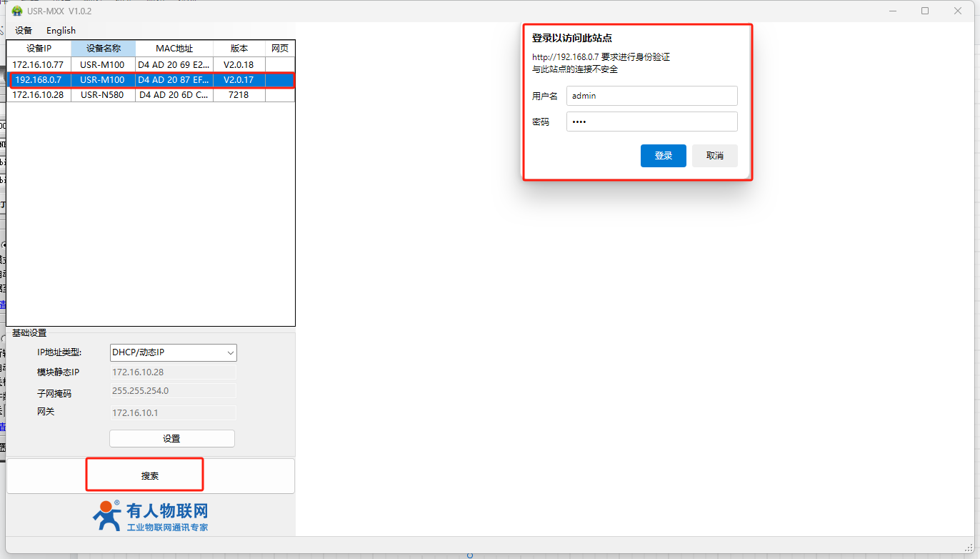Viewport: 980px width, 559px height.
Task: Click MAC address D4 AD 20 69 E2
Action: pos(174,65)
